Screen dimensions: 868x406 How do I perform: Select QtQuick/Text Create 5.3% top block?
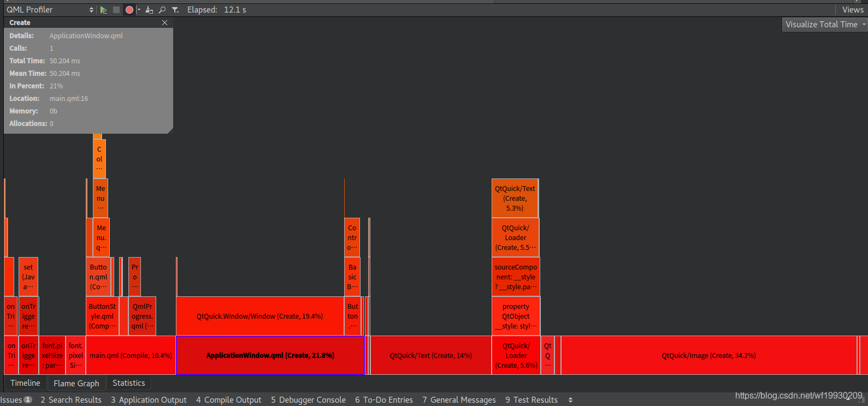click(x=515, y=198)
